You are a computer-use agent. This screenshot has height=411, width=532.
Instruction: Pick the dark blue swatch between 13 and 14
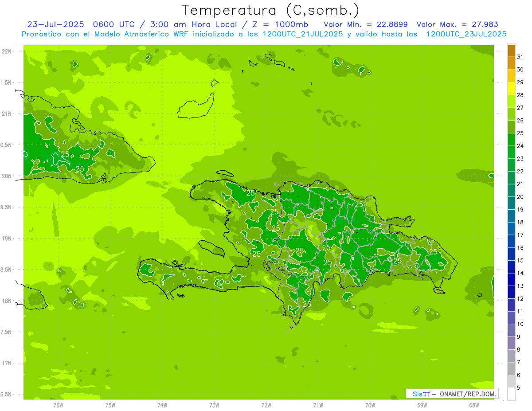[x=511, y=280]
